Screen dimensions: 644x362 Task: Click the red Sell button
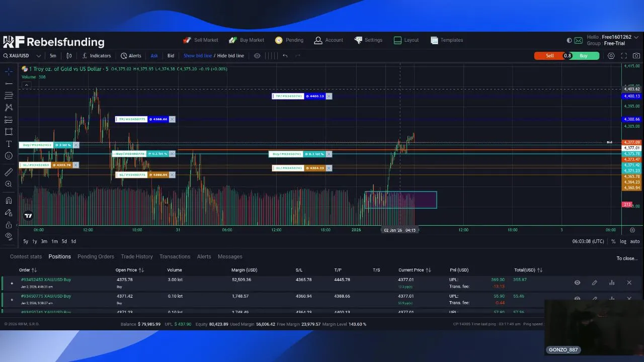pyautogui.click(x=550, y=56)
